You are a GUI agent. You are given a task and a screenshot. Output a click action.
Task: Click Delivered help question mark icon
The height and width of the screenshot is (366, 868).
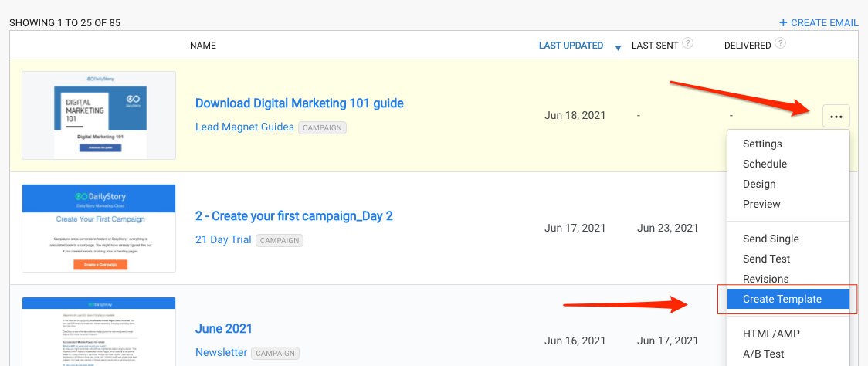click(x=781, y=44)
